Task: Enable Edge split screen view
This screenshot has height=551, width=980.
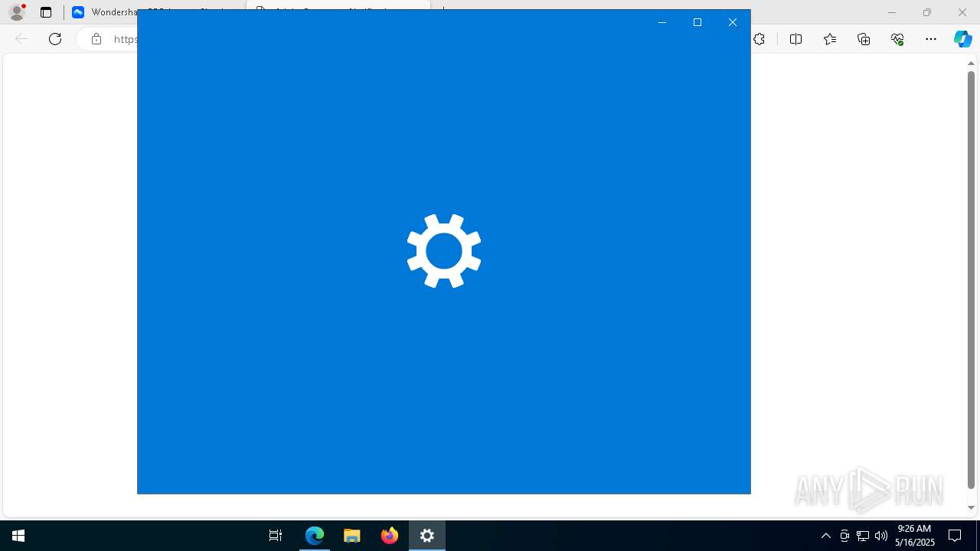Action: coord(795,39)
